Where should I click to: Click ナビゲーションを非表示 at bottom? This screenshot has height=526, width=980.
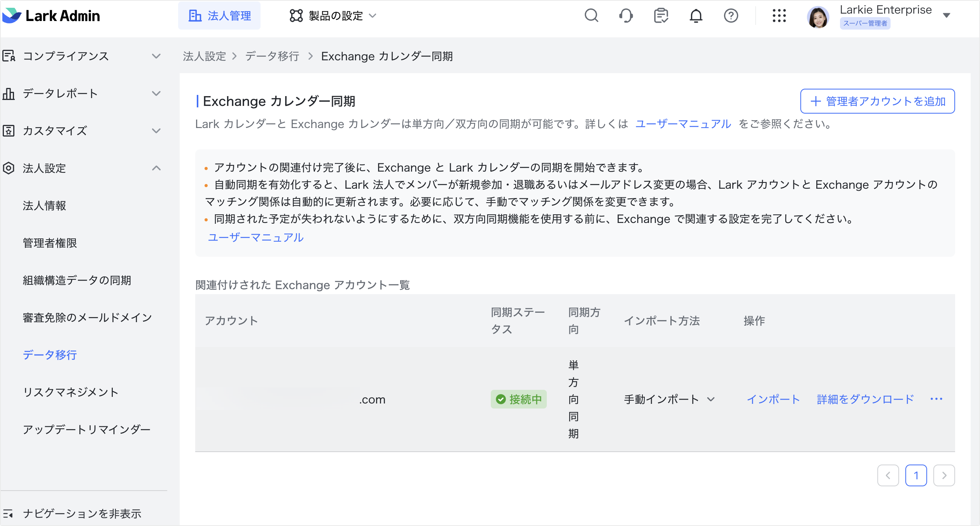pyautogui.click(x=82, y=514)
